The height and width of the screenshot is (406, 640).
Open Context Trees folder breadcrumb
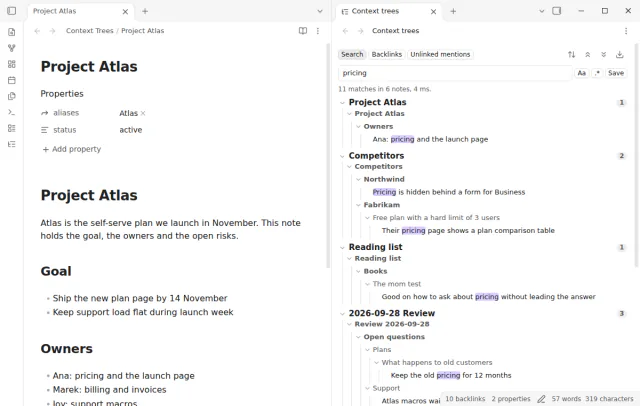click(x=89, y=31)
